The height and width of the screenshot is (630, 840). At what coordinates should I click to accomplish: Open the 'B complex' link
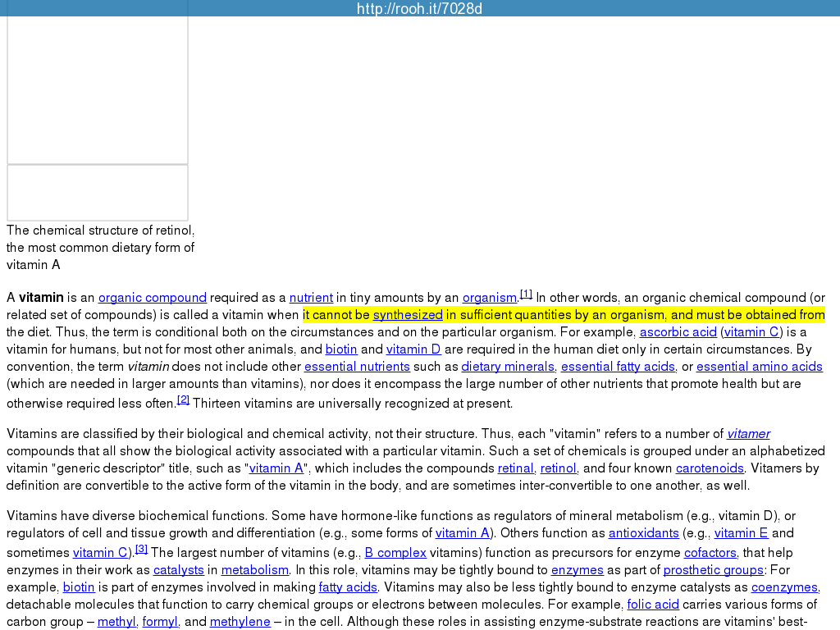395,553
